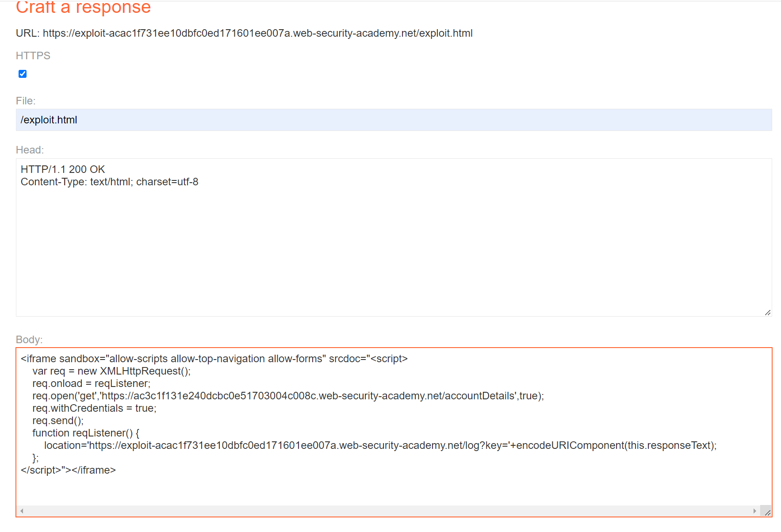Click inside the Head textarea
Screen dimensions: 781x532
coord(394,237)
